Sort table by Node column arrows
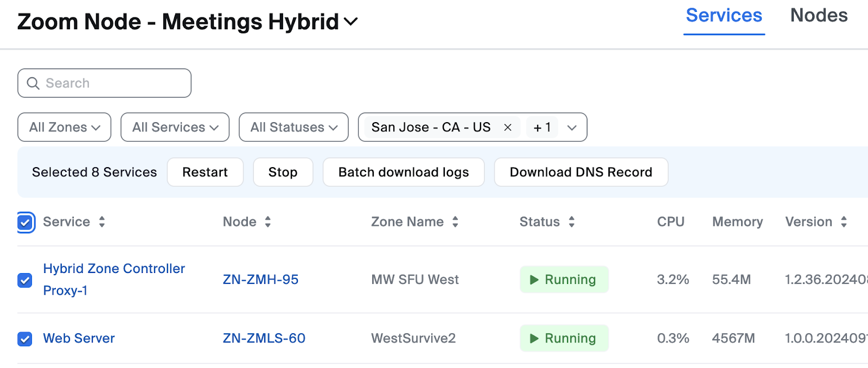Image resolution: width=868 pixels, height=368 pixels. 267,221
